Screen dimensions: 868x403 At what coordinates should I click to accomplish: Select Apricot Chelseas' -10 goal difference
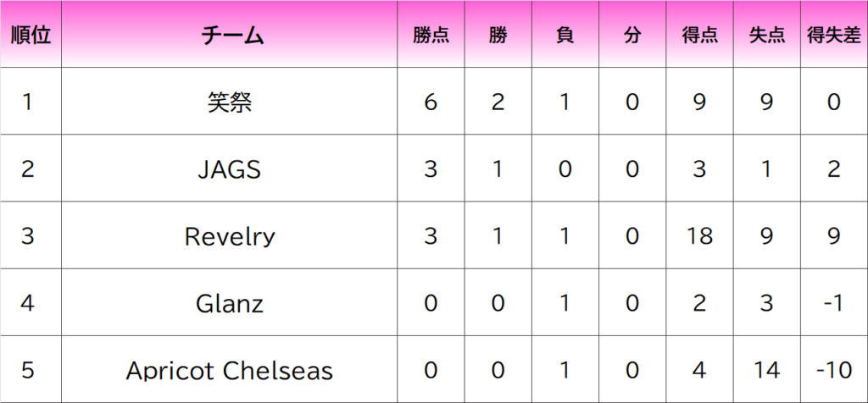[834, 370]
